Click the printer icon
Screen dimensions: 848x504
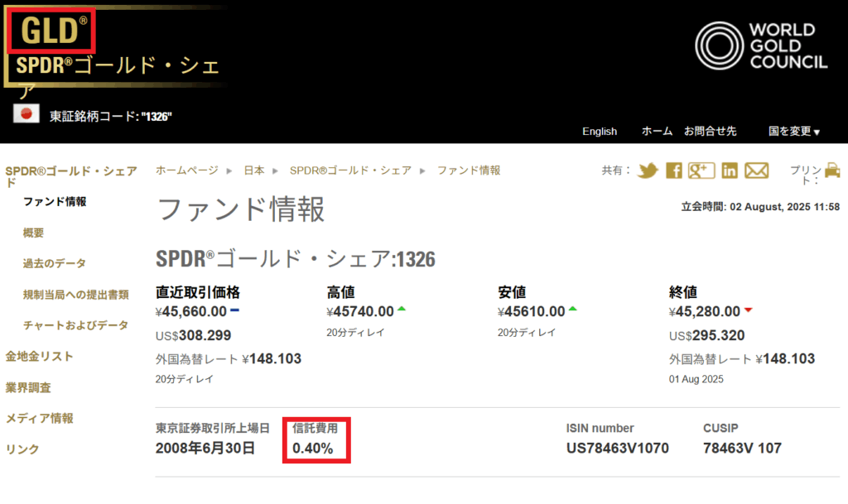tap(832, 170)
